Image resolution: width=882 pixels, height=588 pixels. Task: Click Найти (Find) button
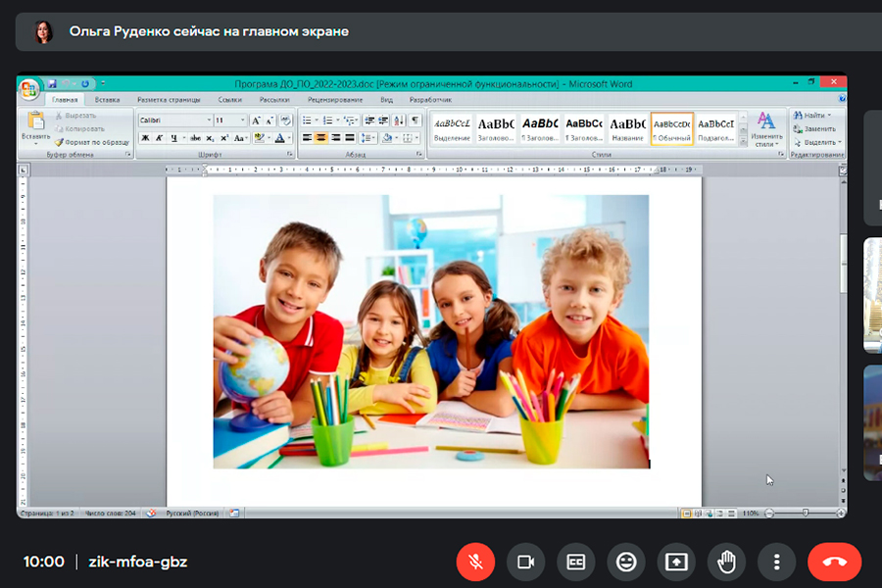click(811, 116)
